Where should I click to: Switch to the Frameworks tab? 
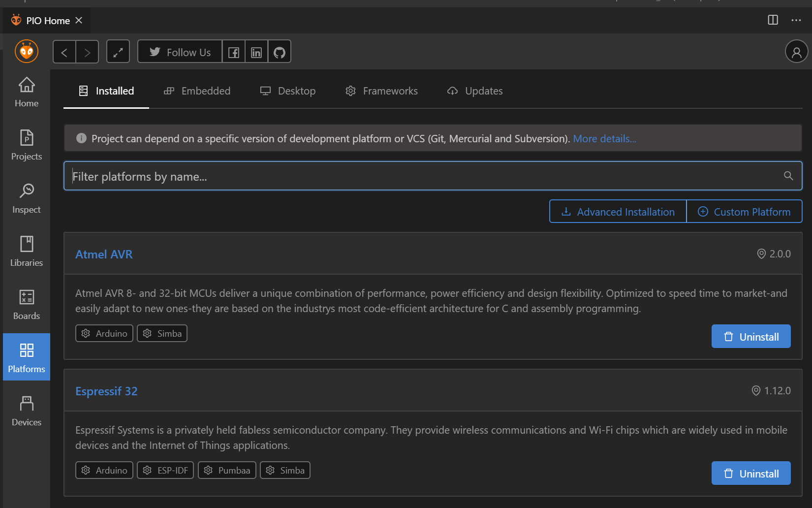[x=381, y=91]
